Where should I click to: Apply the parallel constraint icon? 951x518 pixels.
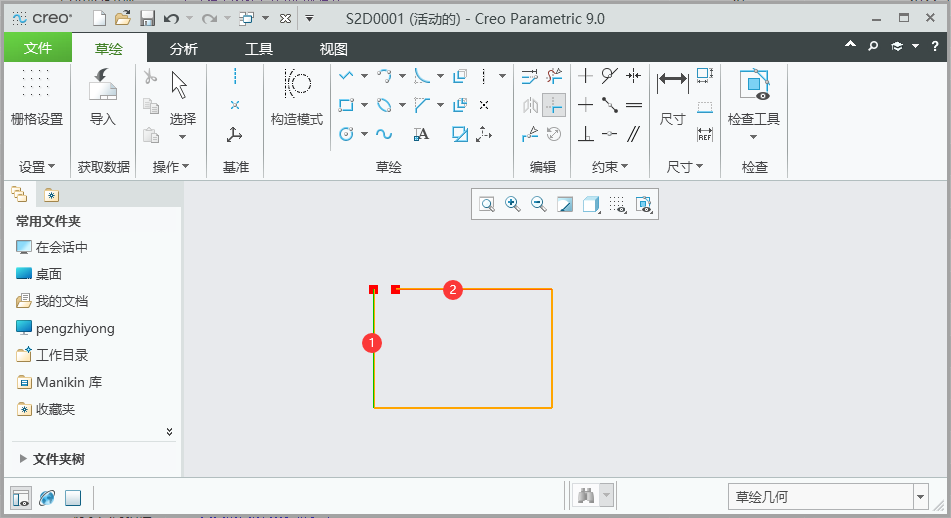click(634, 134)
